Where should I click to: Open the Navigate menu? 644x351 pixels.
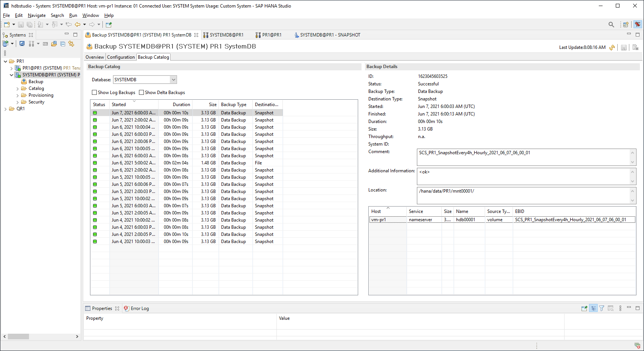point(37,15)
